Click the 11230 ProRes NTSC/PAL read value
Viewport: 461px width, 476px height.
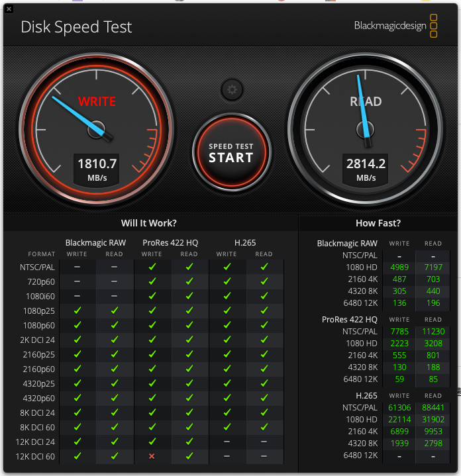tap(433, 332)
